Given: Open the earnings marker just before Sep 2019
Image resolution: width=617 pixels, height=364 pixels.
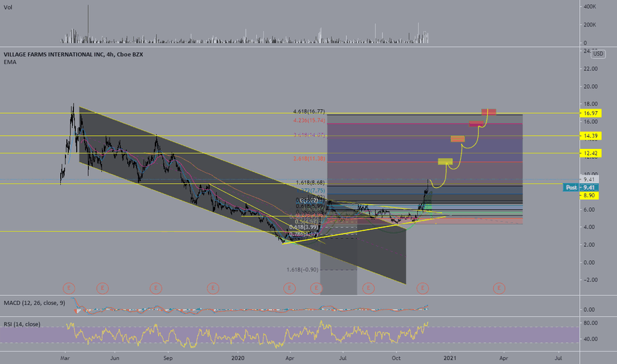Looking at the screenshot, I should click(156, 289).
